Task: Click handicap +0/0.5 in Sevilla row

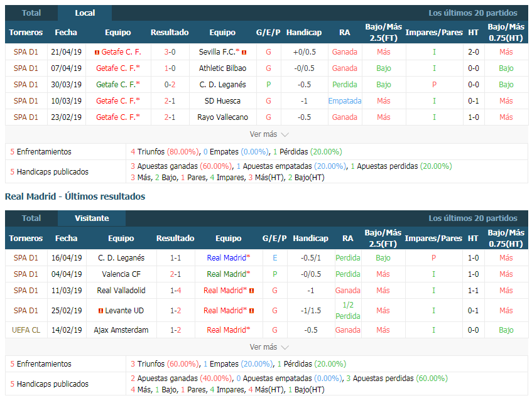Action: 305,52
